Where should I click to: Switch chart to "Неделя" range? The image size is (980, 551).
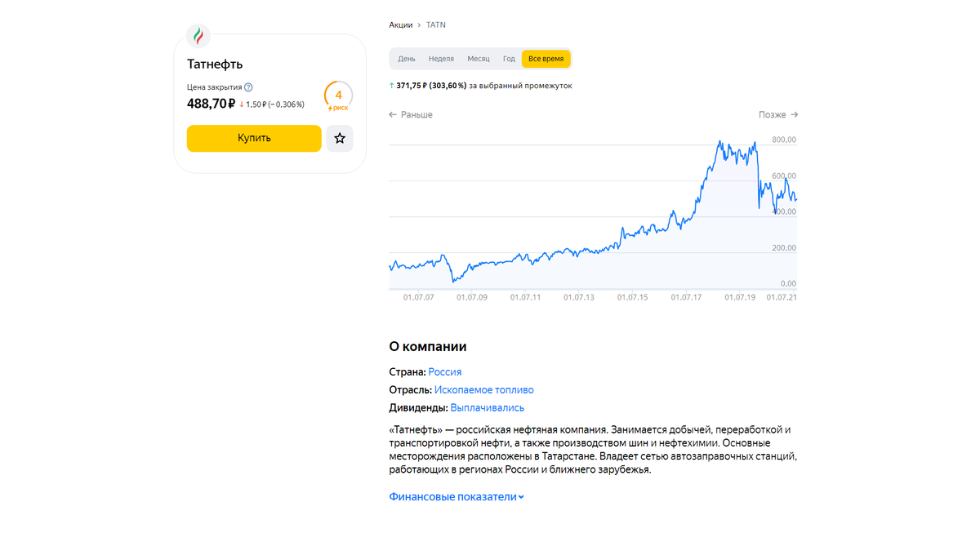coord(441,60)
